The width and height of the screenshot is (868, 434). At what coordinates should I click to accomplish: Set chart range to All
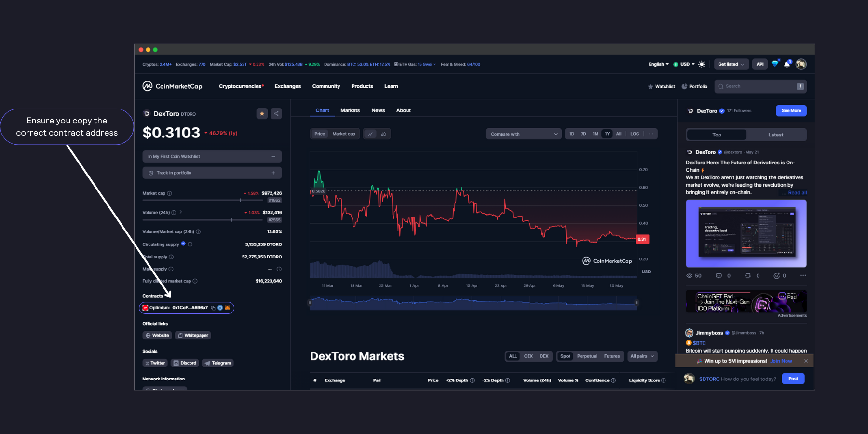point(619,134)
